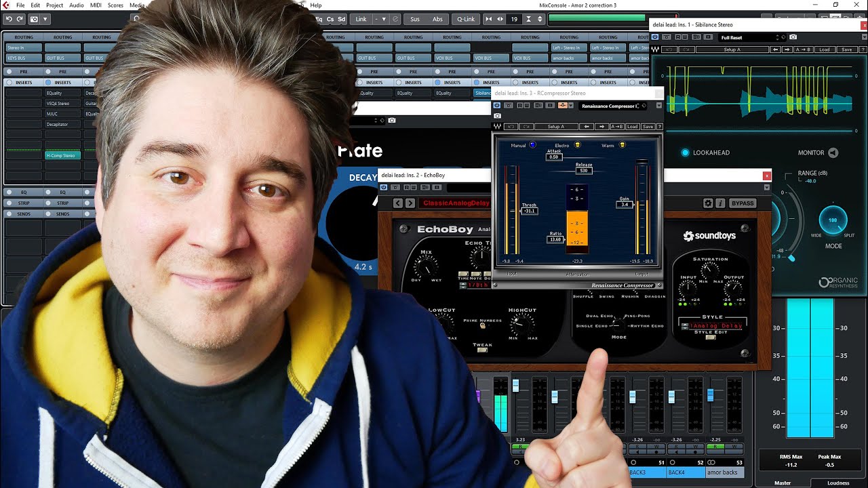This screenshot has height=488, width=868.
Task: Toggle the RCompressor Electro mode button
Action: point(578,145)
